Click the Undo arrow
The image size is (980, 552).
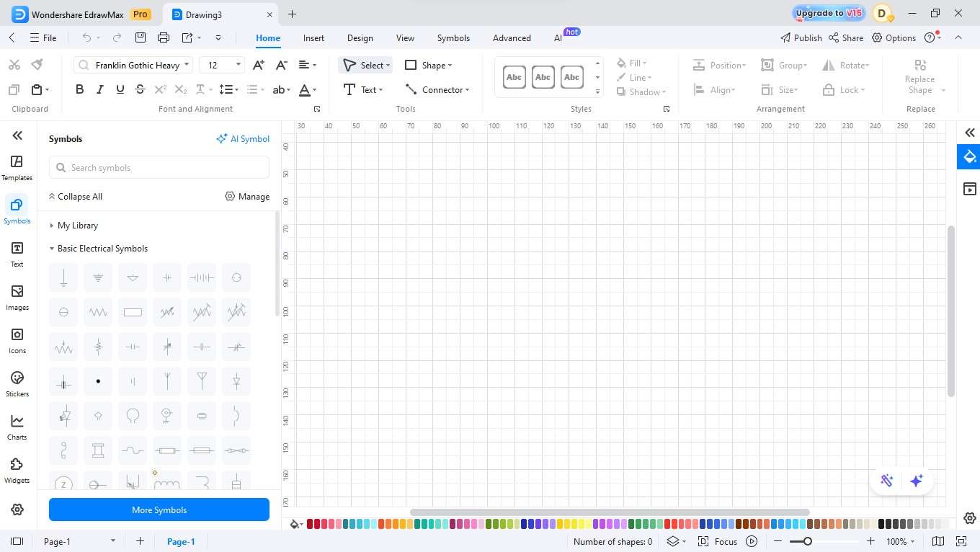pyautogui.click(x=86, y=37)
